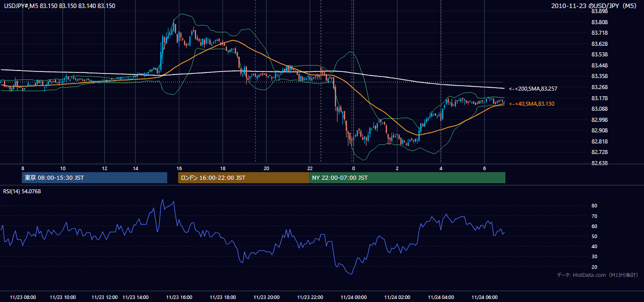Click price axis value 82.638
The height and width of the screenshot is (302, 644).
click(599, 163)
